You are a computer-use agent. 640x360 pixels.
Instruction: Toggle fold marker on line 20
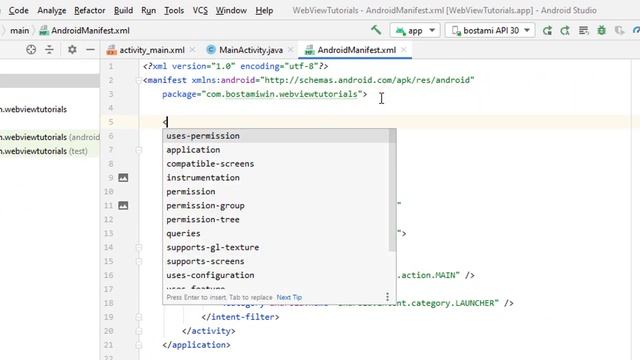pos(139,331)
